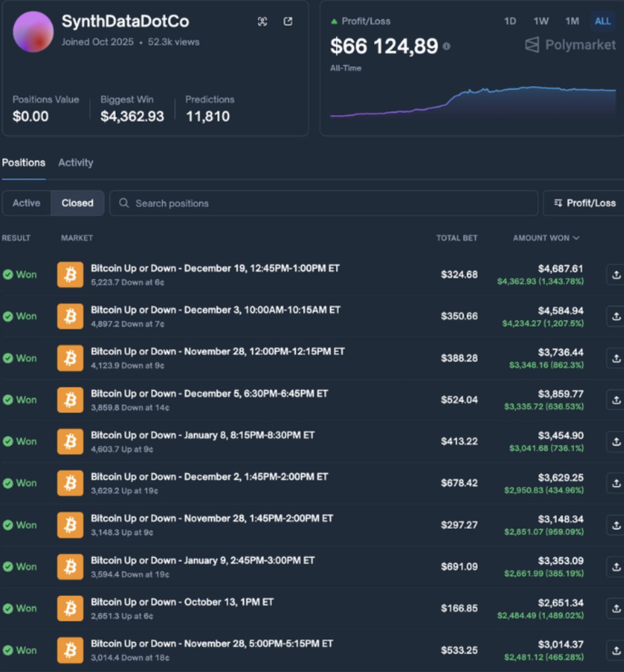Viewport: 624px width, 672px height.
Task: Switch to the Activity tab
Action: (76, 162)
